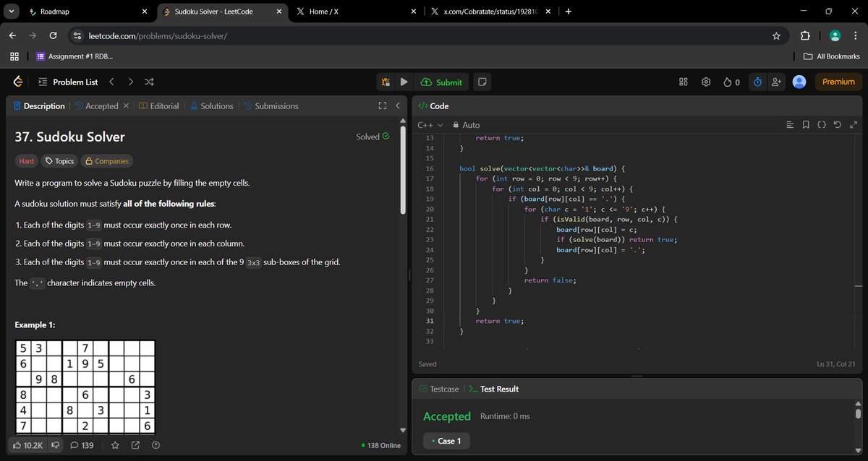
Task: Open the C++ language dropdown
Action: coord(430,125)
